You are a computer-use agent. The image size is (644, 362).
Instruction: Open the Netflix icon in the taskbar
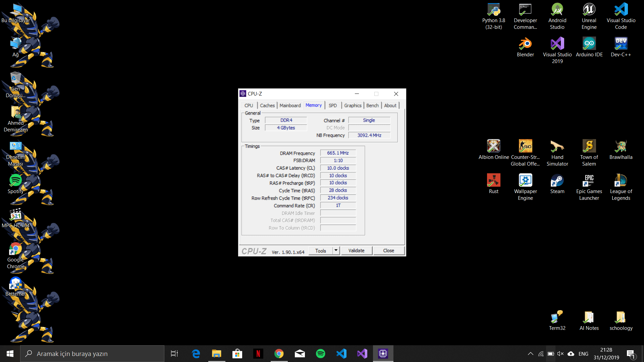(x=258, y=354)
